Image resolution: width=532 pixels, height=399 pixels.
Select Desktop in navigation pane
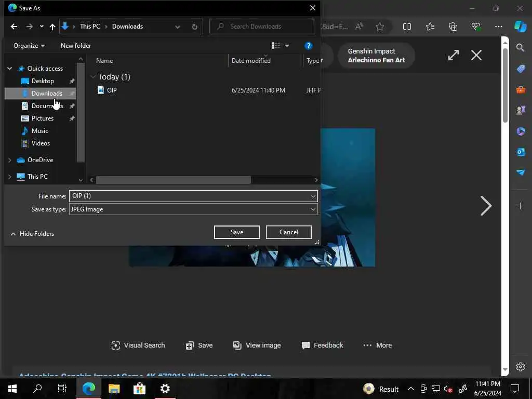tap(43, 81)
